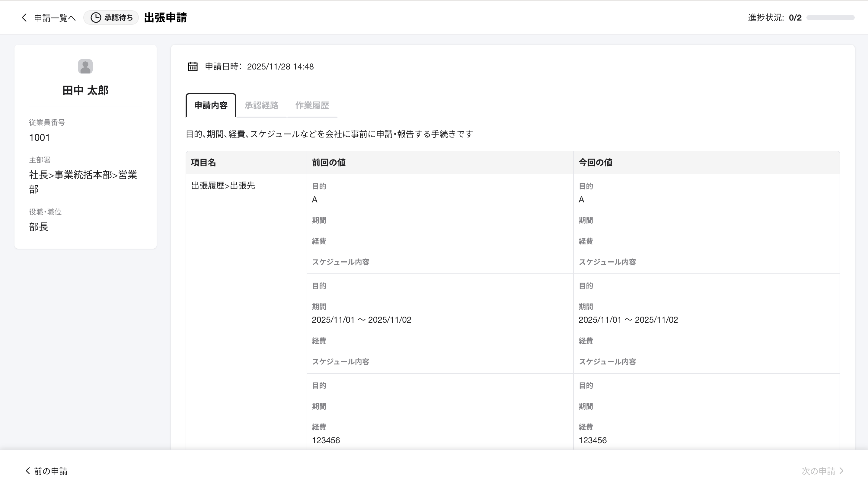Click employee number 1001
The image size is (868, 487).
pyautogui.click(x=40, y=137)
